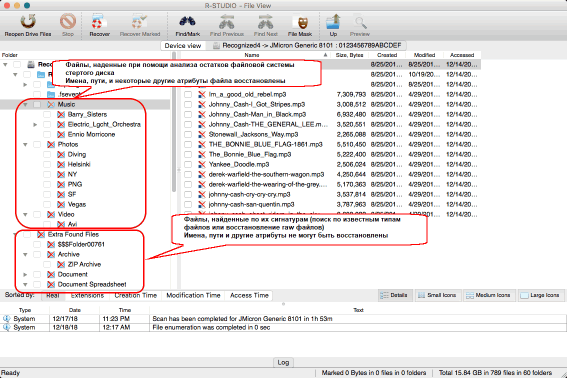This screenshot has height=378, width=567.
Task: Switch to Large Icons view
Action: point(541,295)
